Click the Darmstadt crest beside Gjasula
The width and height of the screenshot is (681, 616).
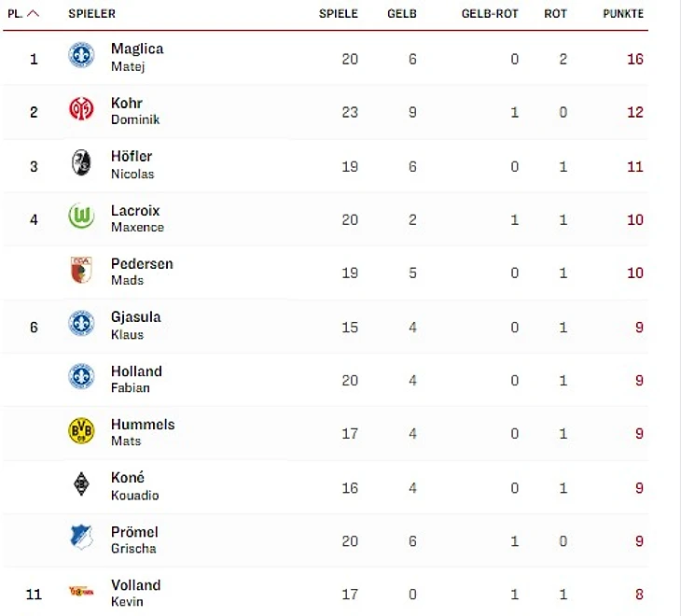tap(81, 325)
